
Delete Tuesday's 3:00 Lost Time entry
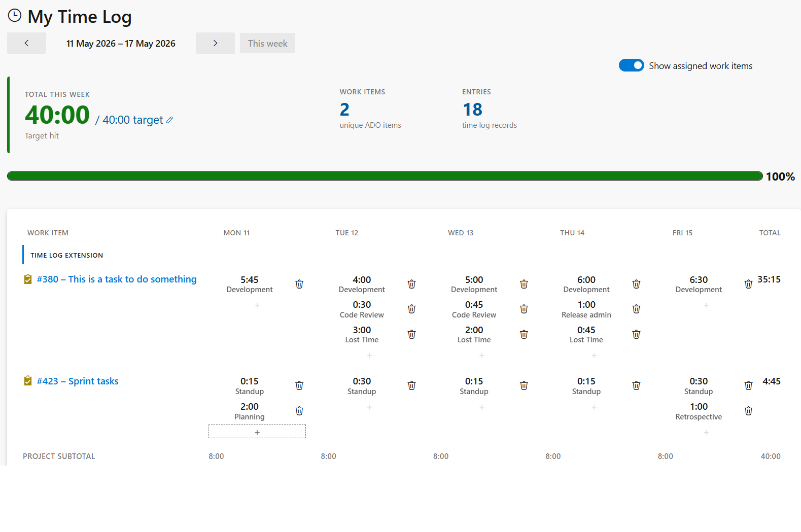pos(411,334)
